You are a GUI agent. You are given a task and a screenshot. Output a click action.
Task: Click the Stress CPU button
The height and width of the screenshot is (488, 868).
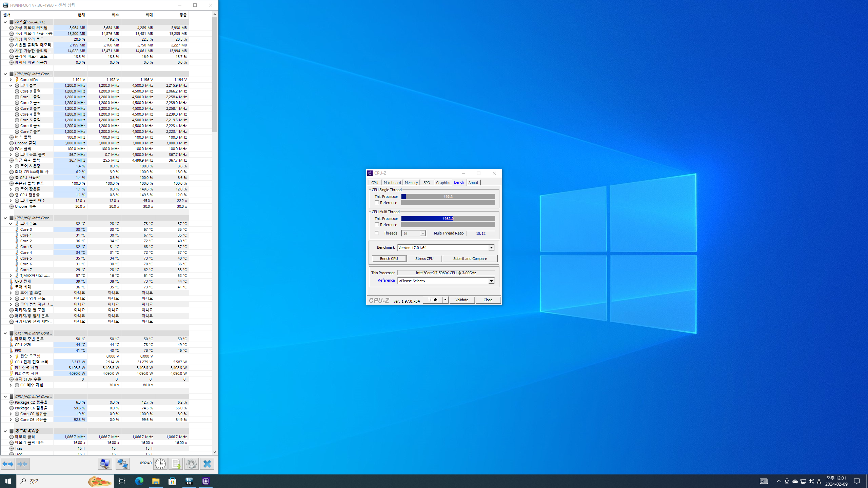424,259
